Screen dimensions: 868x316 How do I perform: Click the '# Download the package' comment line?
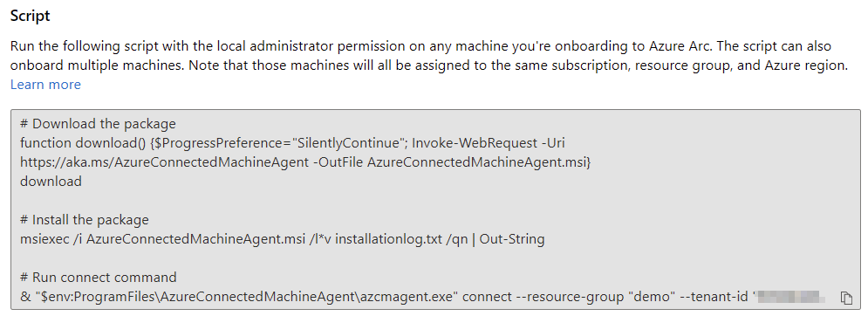(98, 124)
